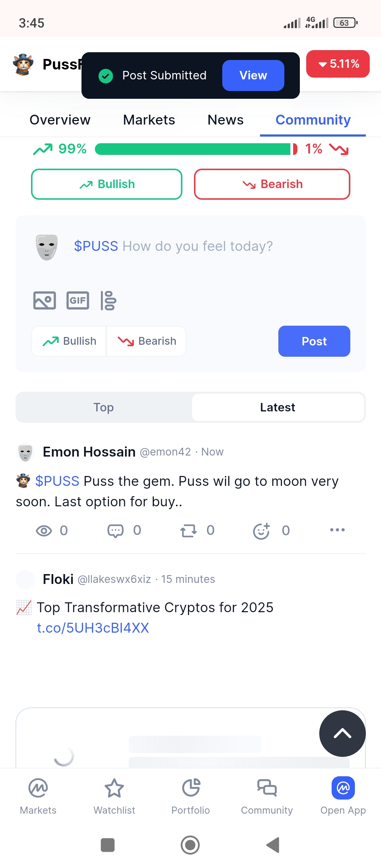Switch to the Top posts tab
The width and height of the screenshot is (381, 868).
click(x=104, y=407)
